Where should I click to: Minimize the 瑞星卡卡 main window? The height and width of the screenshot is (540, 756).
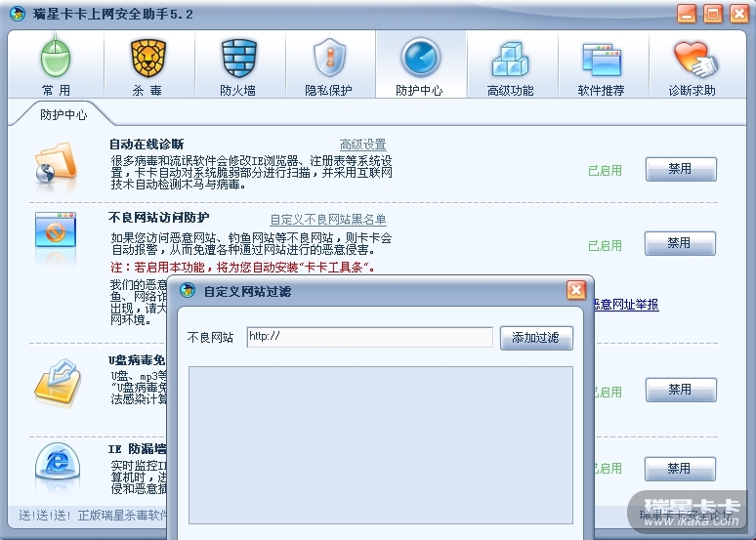(686, 14)
